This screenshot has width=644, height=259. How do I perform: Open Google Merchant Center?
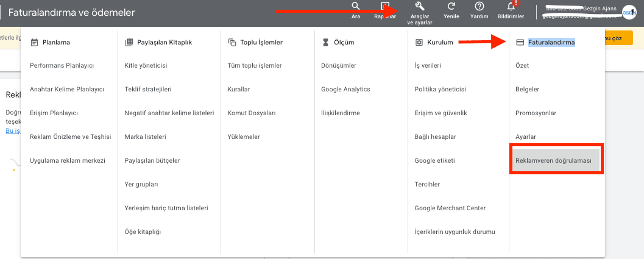click(450, 208)
